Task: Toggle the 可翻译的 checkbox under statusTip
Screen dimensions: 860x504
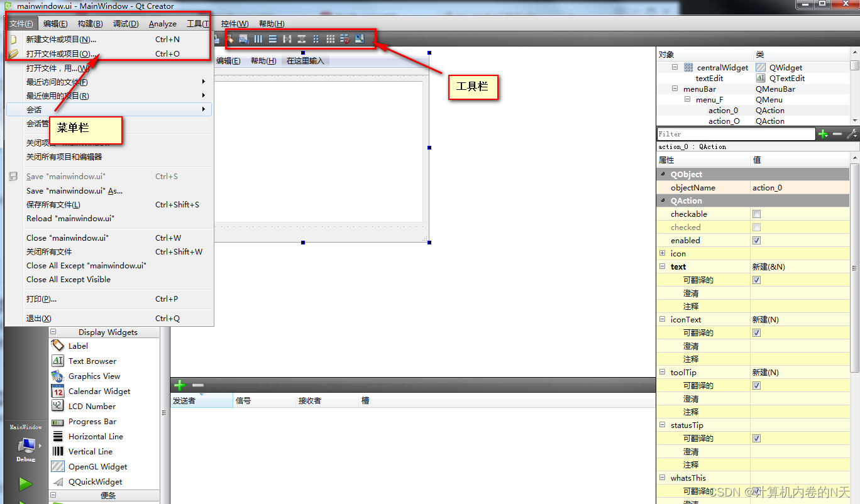Action: (756, 439)
